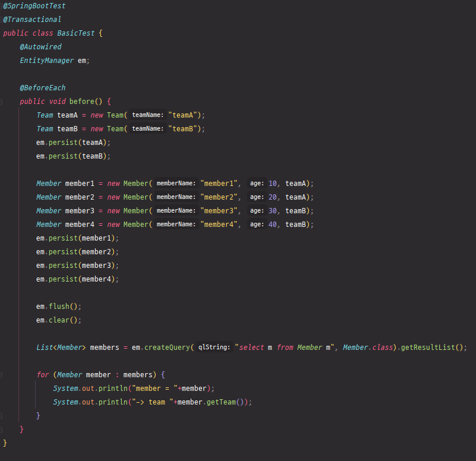Click the new keyword on the teamB line
This screenshot has height=461, width=476.
[97, 129]
